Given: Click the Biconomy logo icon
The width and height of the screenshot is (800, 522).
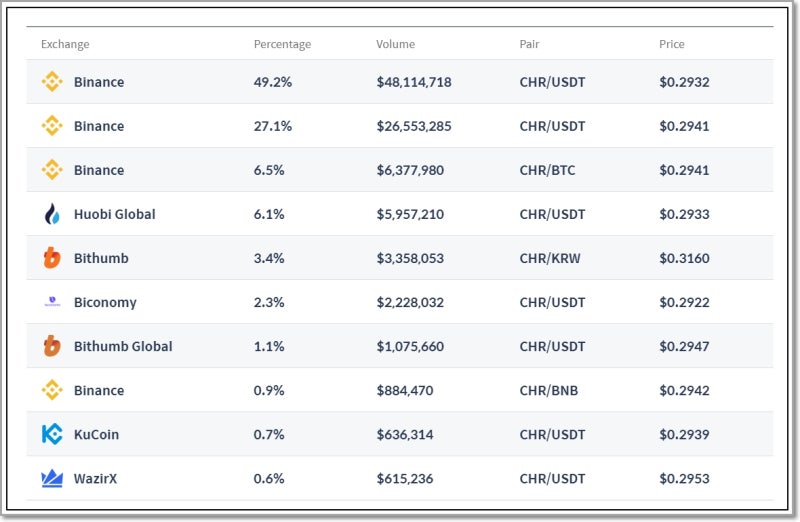Looking at the screenshot, I should tap(52, 302).
